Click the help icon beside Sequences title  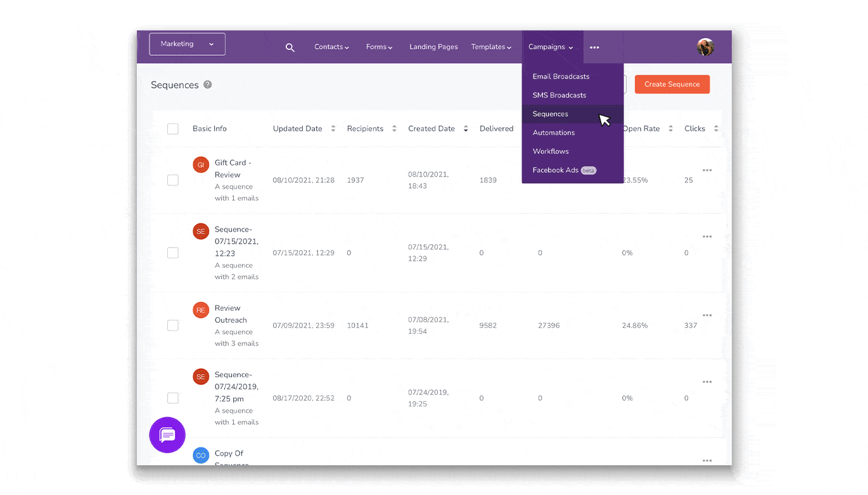207,85
